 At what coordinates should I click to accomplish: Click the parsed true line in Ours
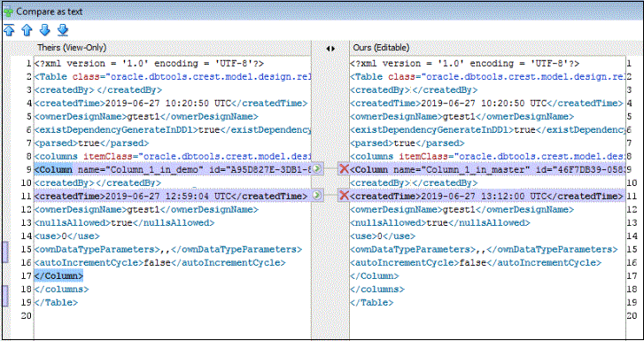(407, 143)
